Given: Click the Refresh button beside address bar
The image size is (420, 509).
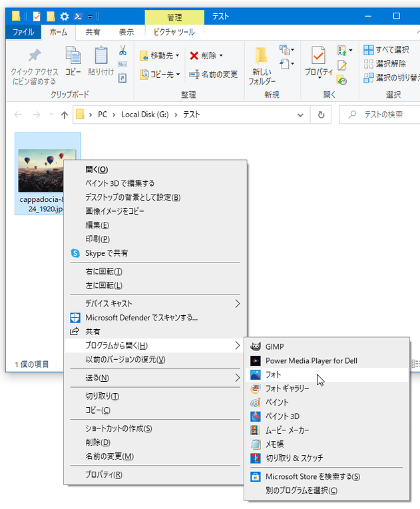Looking at the screenshot, I should [321, 115].
